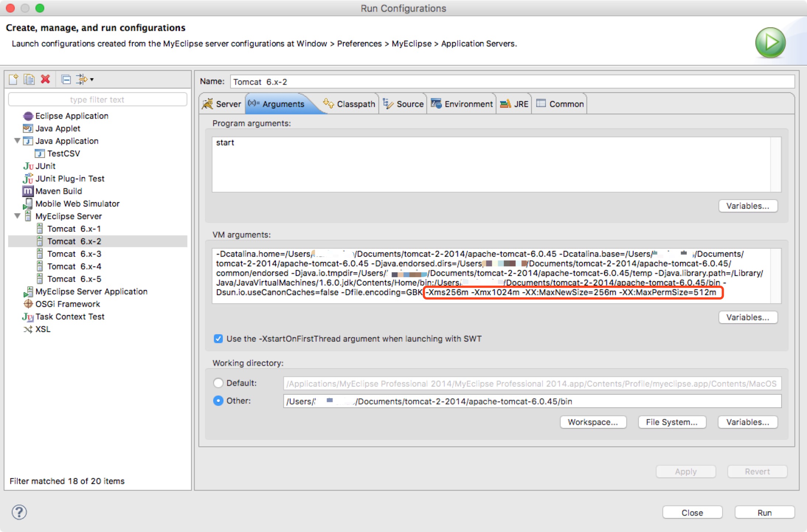Collapse all configurations in the tree
Viewport: 807px width, 532px height.
66,79
